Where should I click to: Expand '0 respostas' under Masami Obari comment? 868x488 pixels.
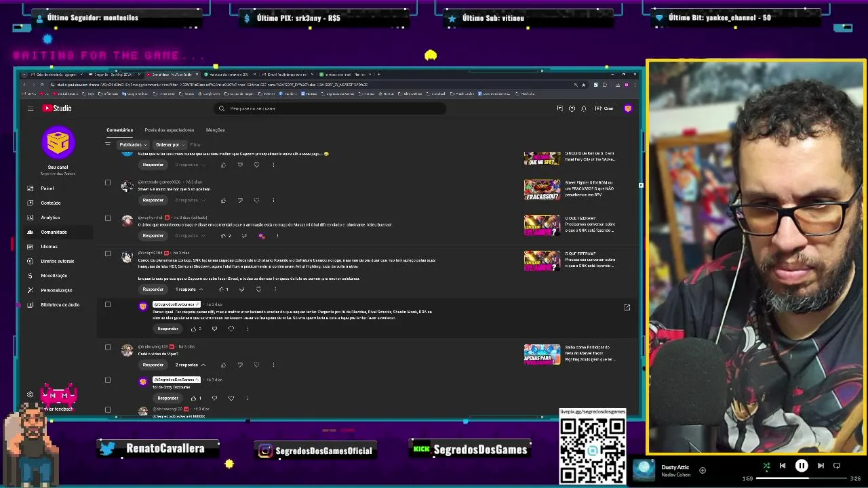tap(190, 236)
